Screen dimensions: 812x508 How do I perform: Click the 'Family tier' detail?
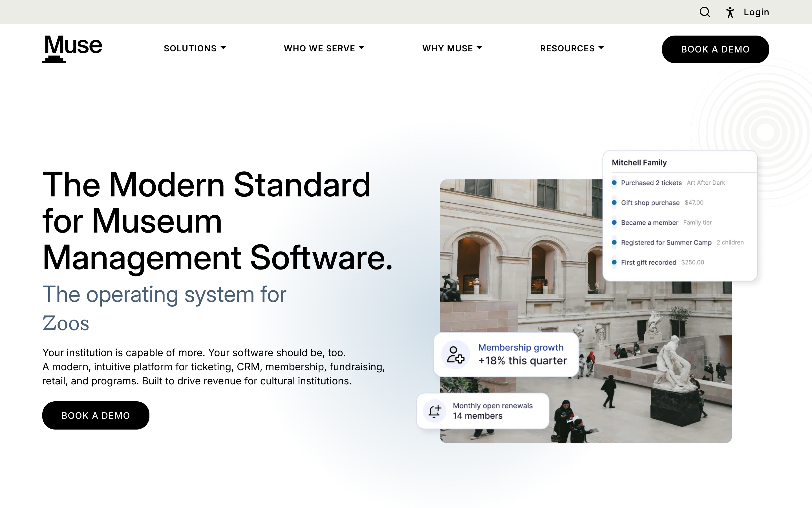point(697,222)
